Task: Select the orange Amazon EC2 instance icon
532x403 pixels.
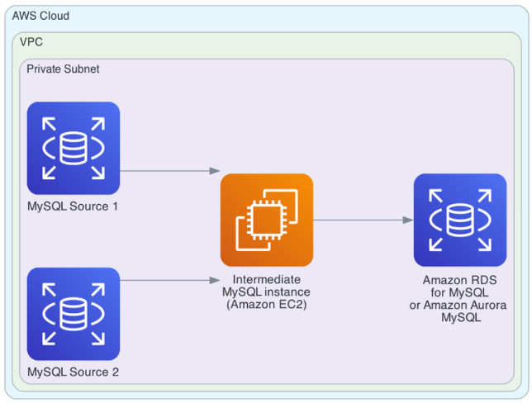Action: [x=267, y=220]
